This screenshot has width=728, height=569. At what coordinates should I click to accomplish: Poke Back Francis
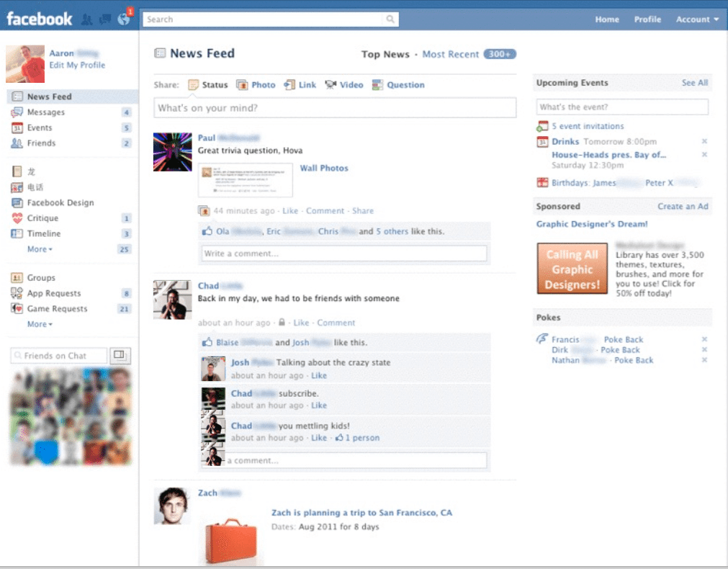click(623, 339)
